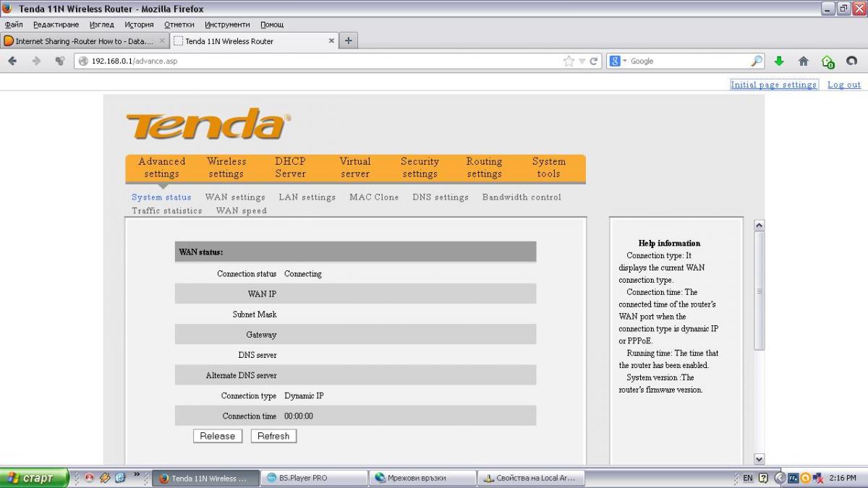Click the Log out link
The width and height of the screenshot is (868, 488).
click(844, 85)
